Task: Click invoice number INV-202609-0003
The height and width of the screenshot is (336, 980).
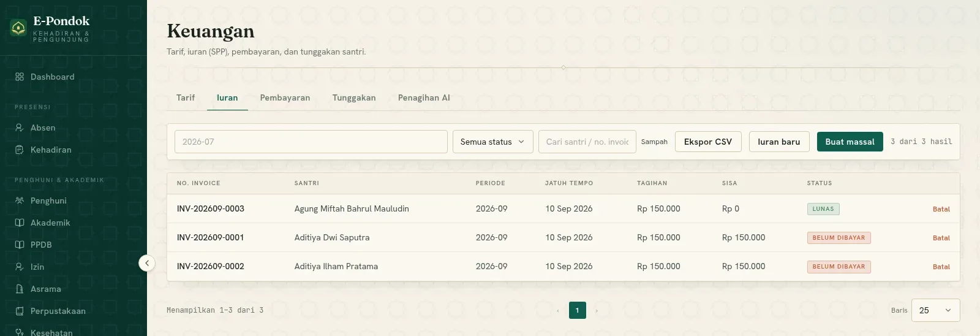Action: pyautogui.click(x=211, y=208)
